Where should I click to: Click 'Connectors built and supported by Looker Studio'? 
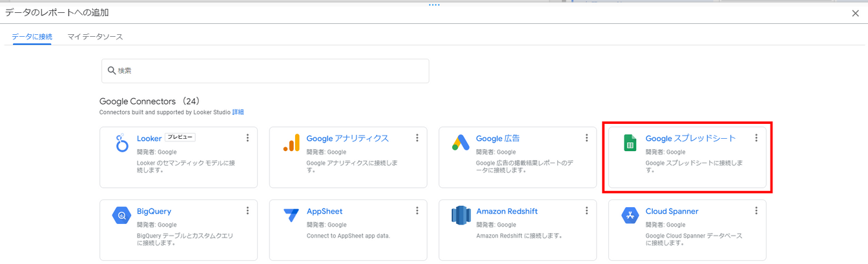[165, 112]
